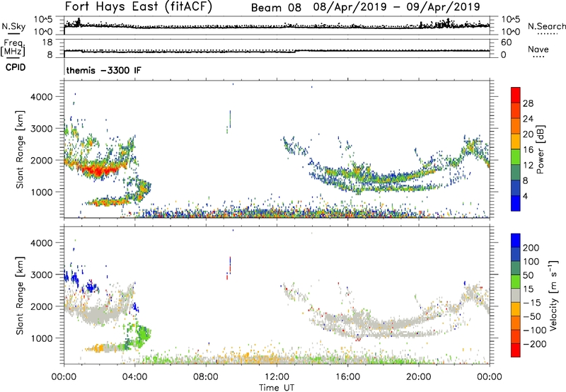Screen dimensions: 566x392
Task: Click the '4' value on Power colorbar
Action: click(x=525, y=196)
